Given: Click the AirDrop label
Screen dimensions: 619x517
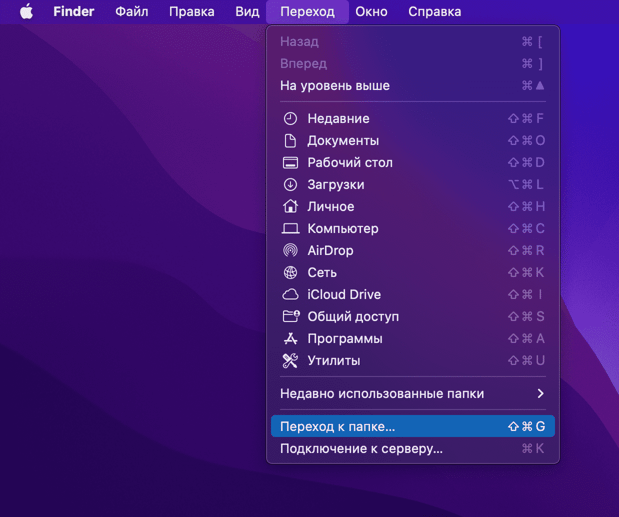Looking at the screenshot, I should (x=330, y=250).
